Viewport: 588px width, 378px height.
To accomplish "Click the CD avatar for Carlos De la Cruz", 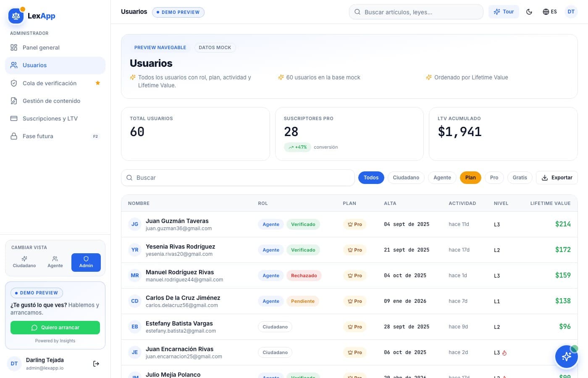I will (x=135, y=301).
